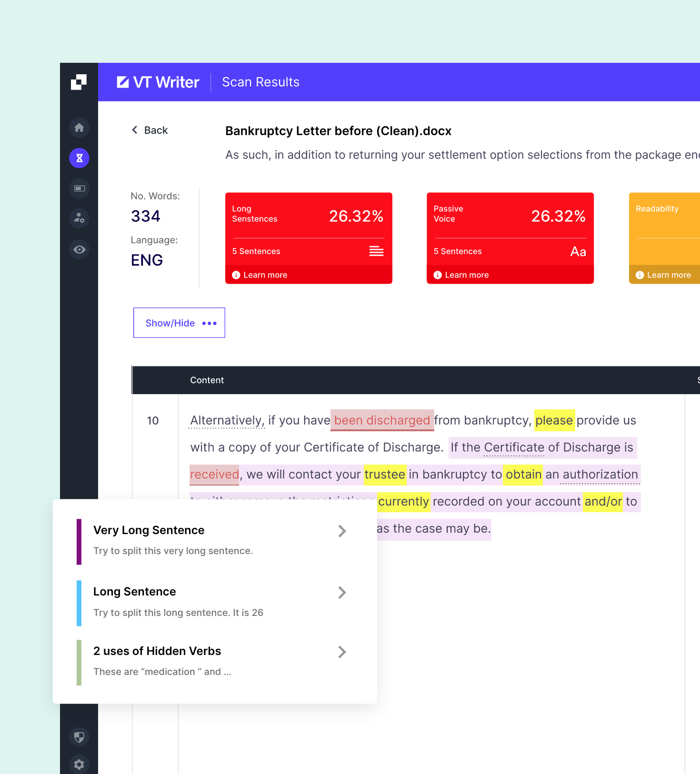Click Learn more on Passive Voice card
Viewport: 700px width, 774px height.
coord(466,275)
